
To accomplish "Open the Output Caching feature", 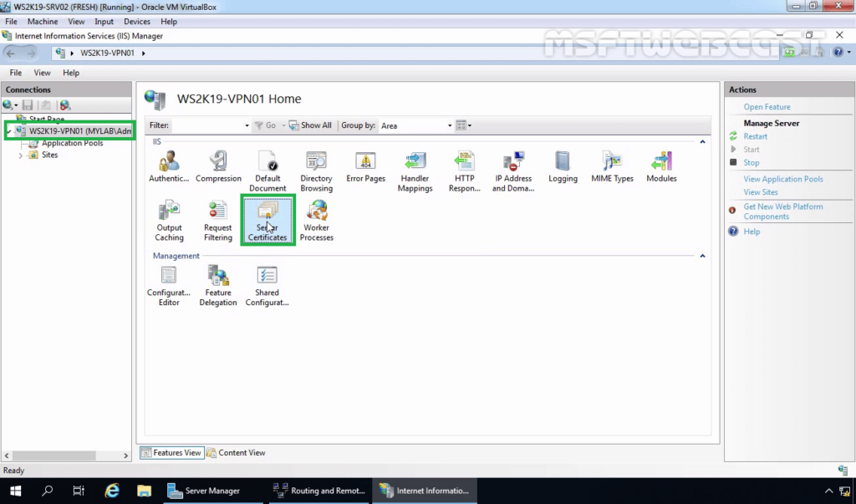I will pyautogui.click(x=169, y=221).
